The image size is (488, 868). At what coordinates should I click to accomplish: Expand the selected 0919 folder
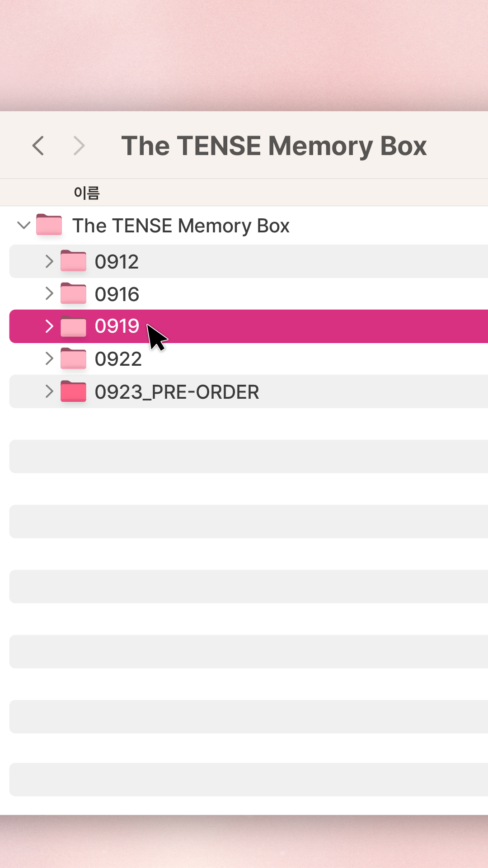click(x=49, y=326)
